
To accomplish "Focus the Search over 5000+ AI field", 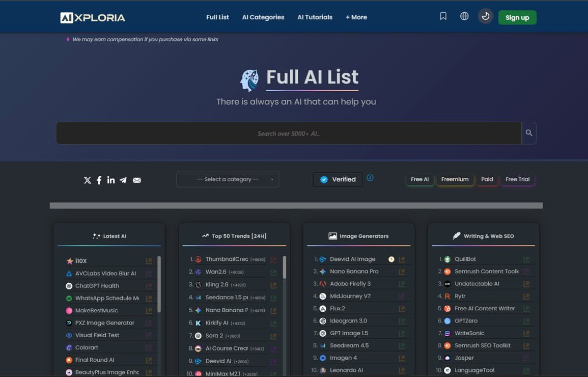I will tap(289, 133).
